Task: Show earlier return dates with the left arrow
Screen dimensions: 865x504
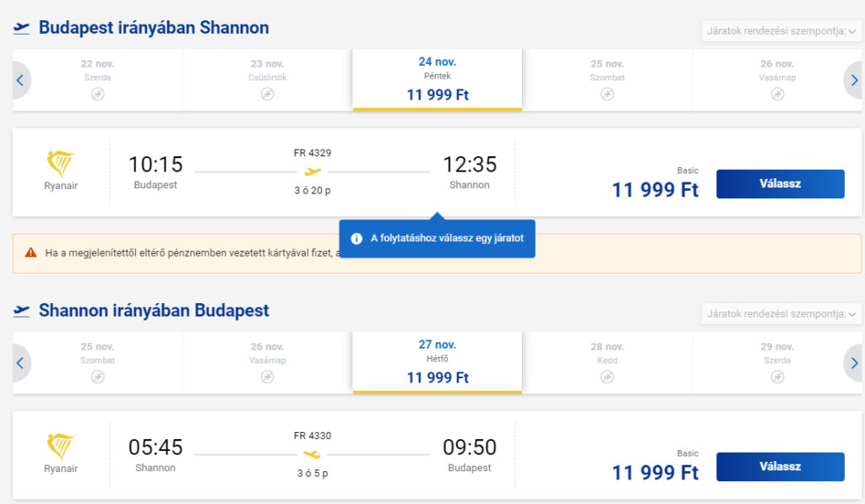Action: coord(20,364)
